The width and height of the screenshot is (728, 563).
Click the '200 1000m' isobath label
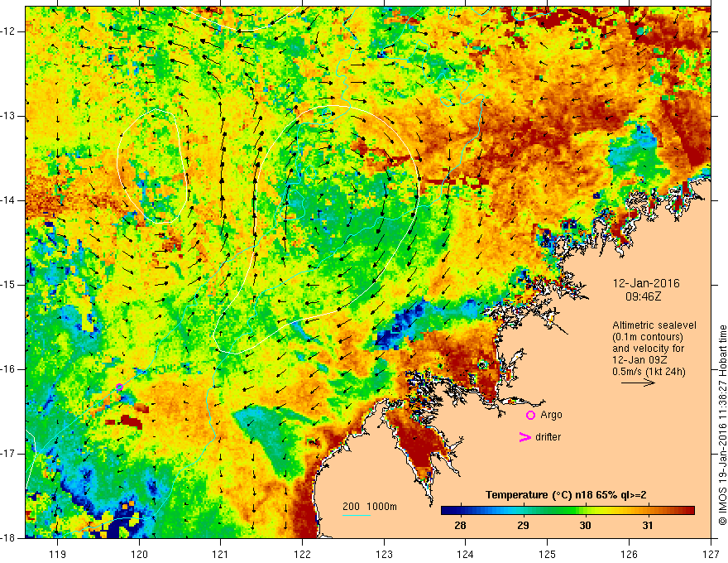370,507
